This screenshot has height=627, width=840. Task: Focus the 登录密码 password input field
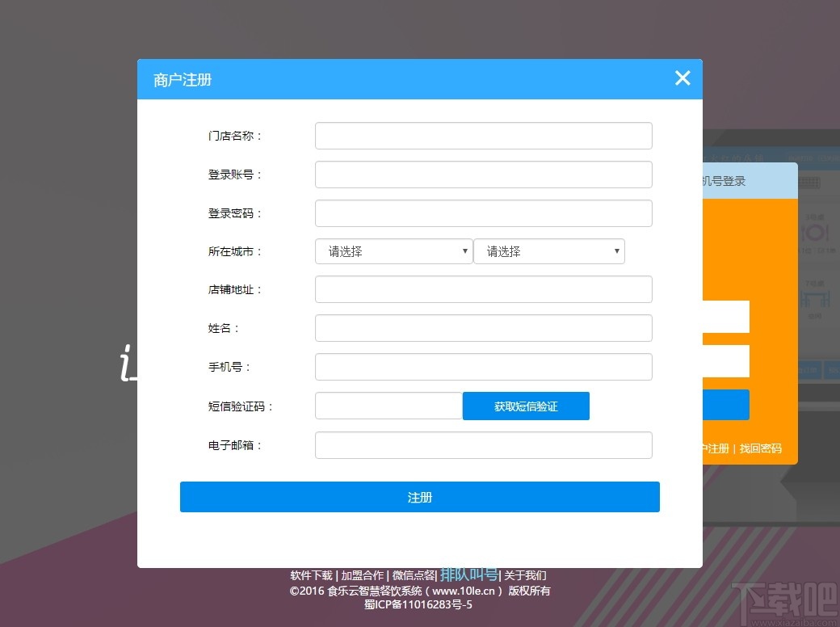click(483, 213)
